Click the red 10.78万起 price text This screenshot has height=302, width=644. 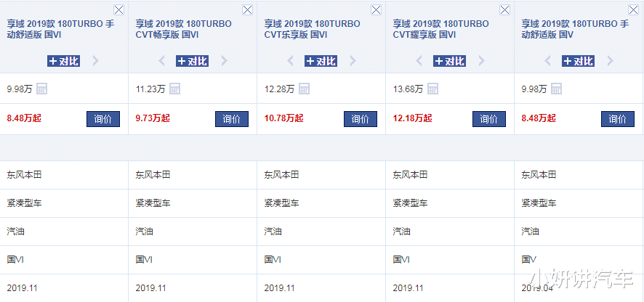coord(283,118)
